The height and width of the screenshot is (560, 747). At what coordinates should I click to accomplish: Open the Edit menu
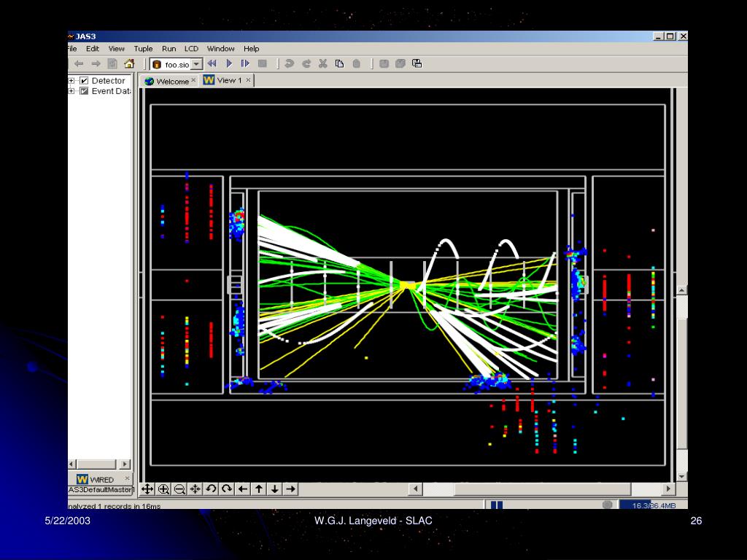93,49
